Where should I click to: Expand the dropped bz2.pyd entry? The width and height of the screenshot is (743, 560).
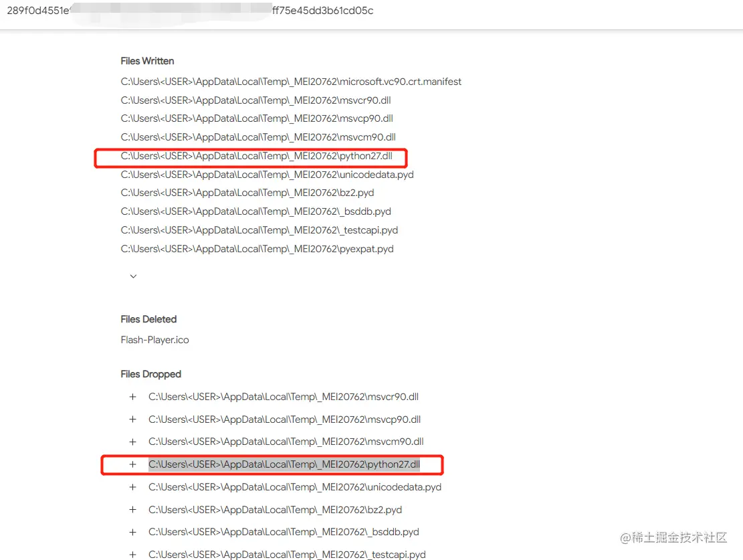[x=132, y=510]
